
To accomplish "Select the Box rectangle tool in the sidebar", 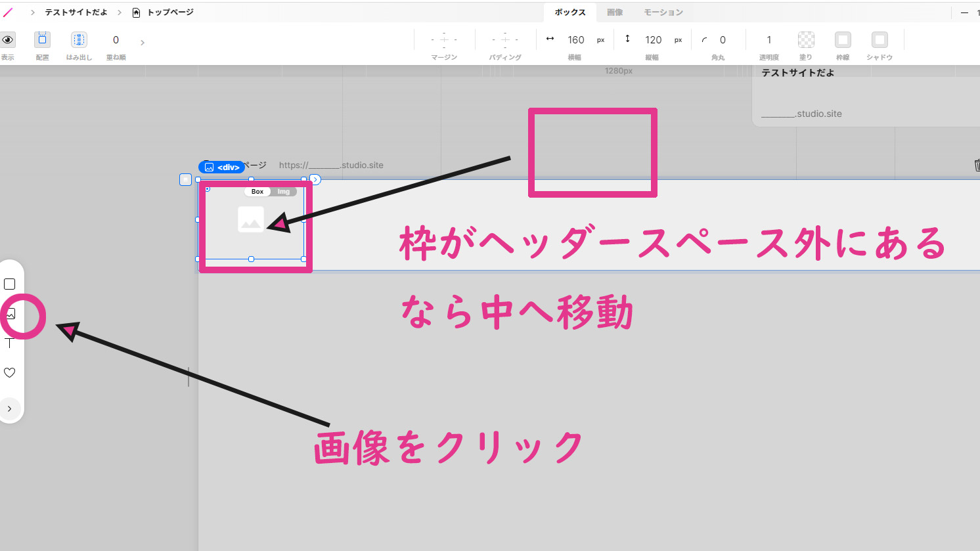I will coord(10,284).
